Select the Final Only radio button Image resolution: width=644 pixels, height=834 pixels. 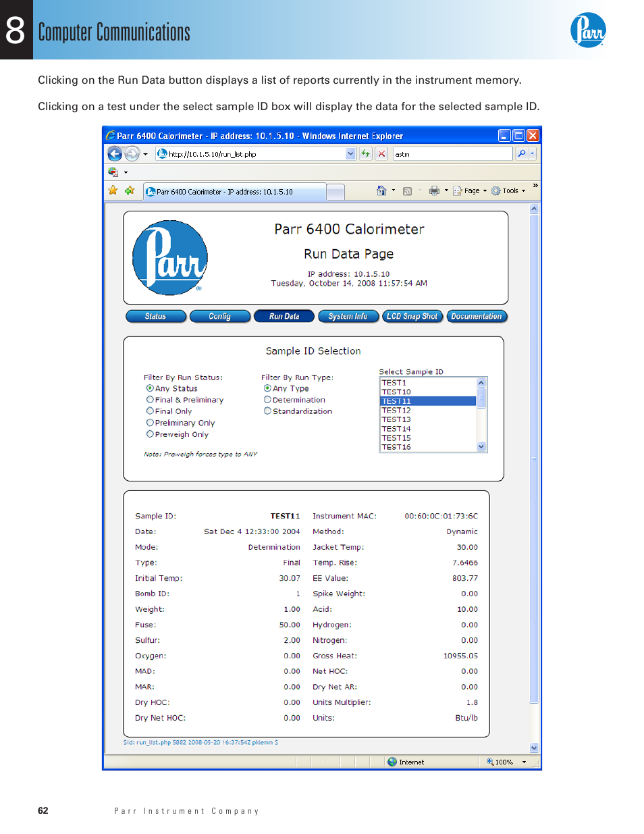click(x=150, y=411)
